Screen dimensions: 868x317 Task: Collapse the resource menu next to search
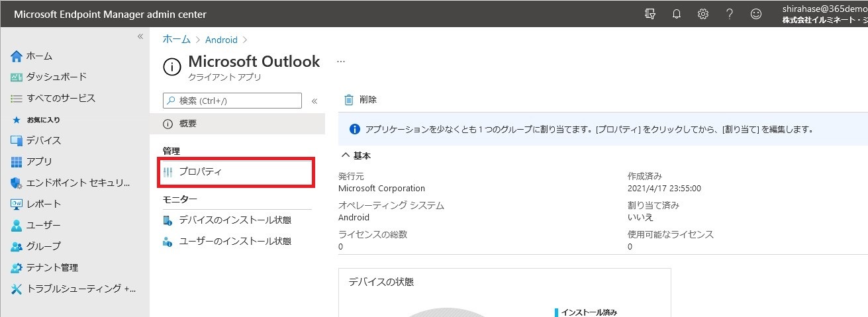click(x=314, y=101)
